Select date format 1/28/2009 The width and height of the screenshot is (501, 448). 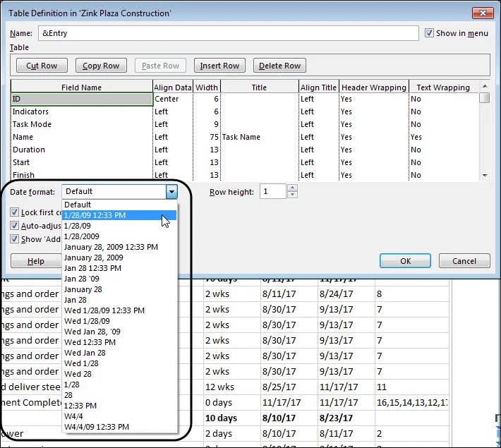[x=119, y=236]
